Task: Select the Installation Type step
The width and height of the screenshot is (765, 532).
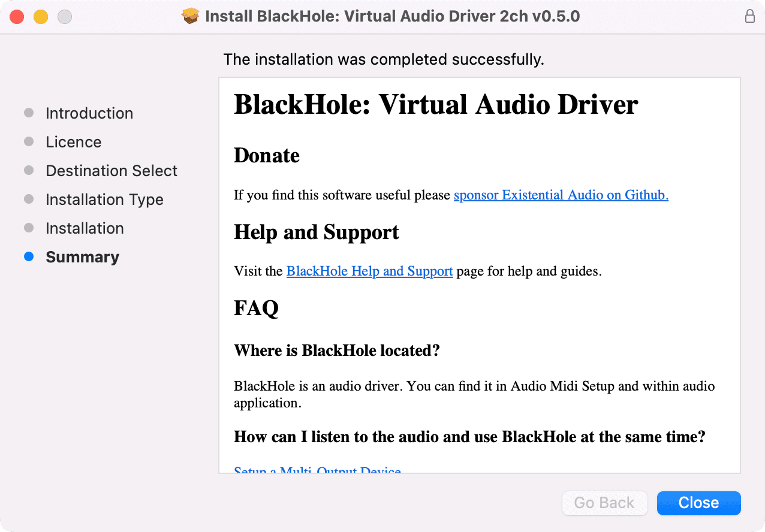Action: point(104,199)
